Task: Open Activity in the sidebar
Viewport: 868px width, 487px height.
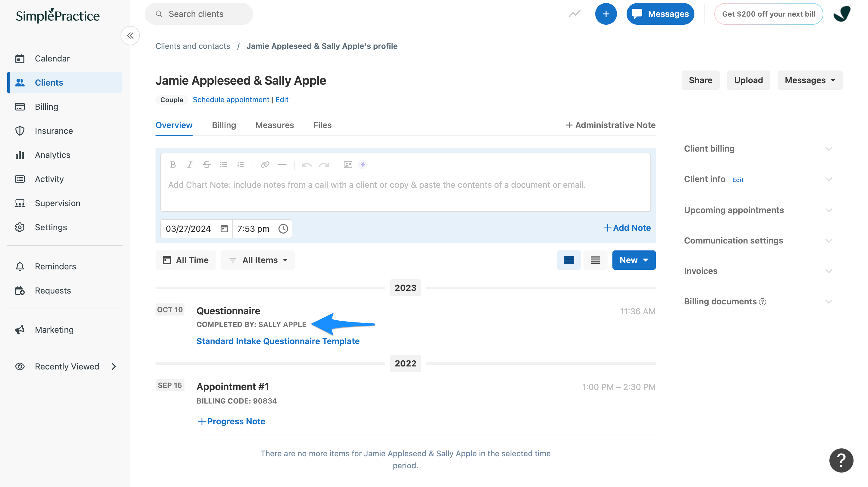Action: [x=64, y=179]
